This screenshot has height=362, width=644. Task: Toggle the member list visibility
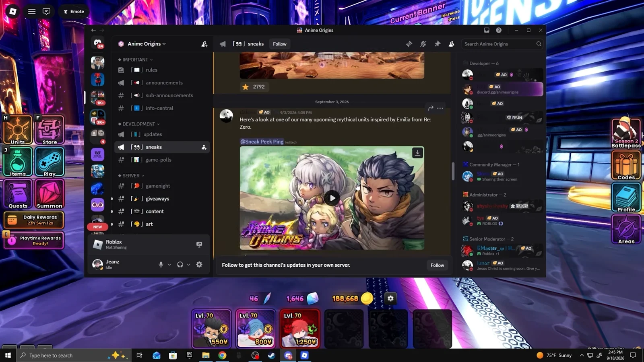(452, 44)
